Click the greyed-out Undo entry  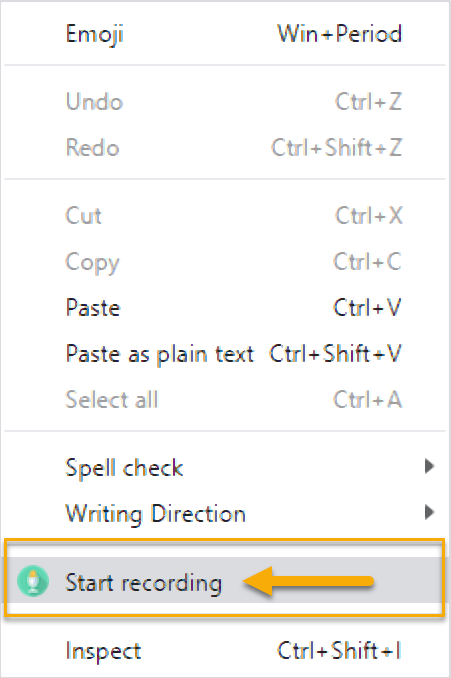click(x=225, y=102)
